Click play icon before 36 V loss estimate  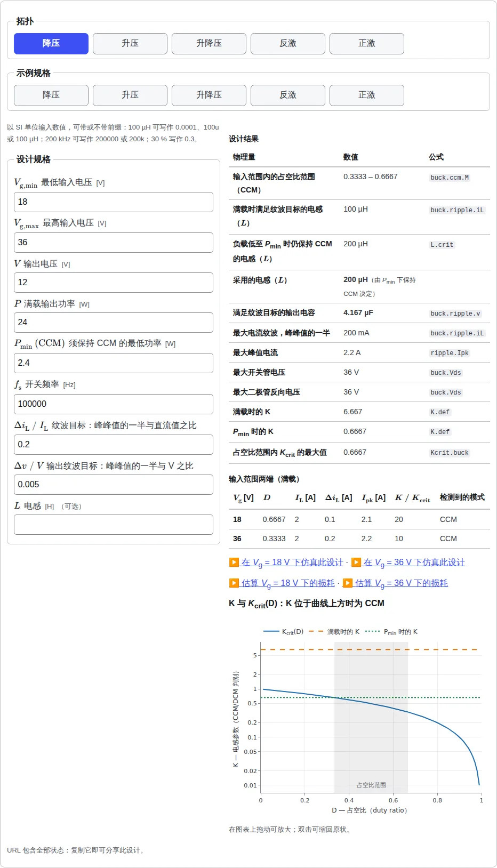[347, 583]
